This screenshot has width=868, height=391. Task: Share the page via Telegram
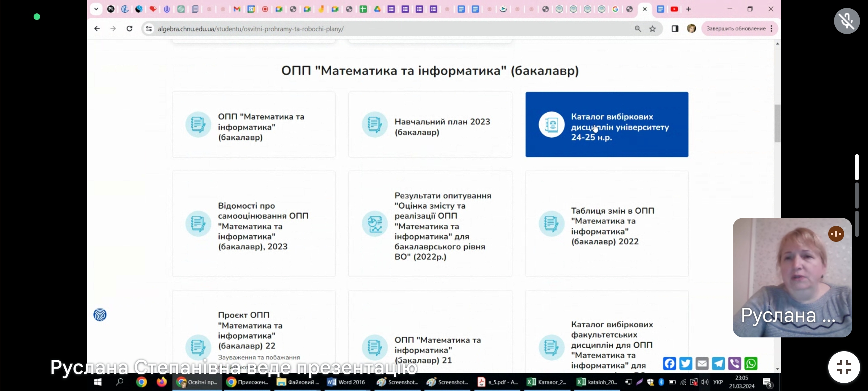pyautogui.click(x=718, y=363)
